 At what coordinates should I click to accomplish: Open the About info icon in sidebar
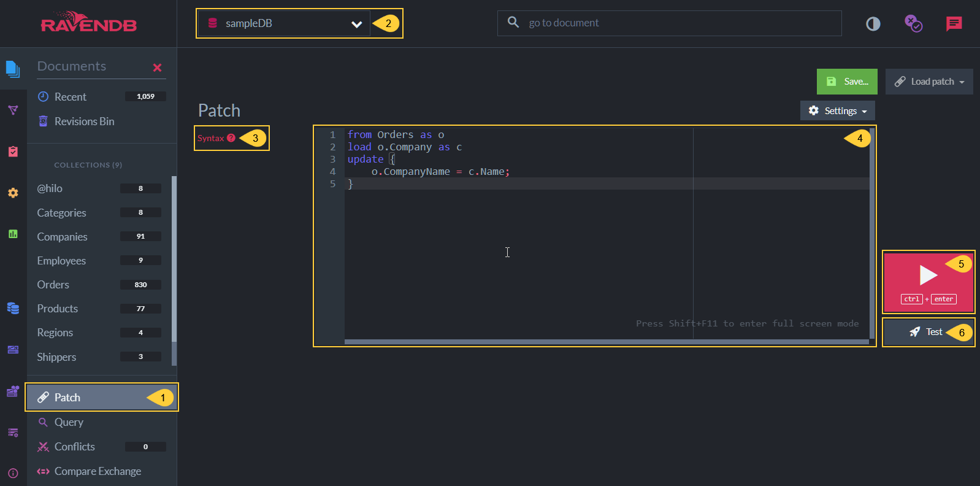pyautogui.click(x=13, y=473)
